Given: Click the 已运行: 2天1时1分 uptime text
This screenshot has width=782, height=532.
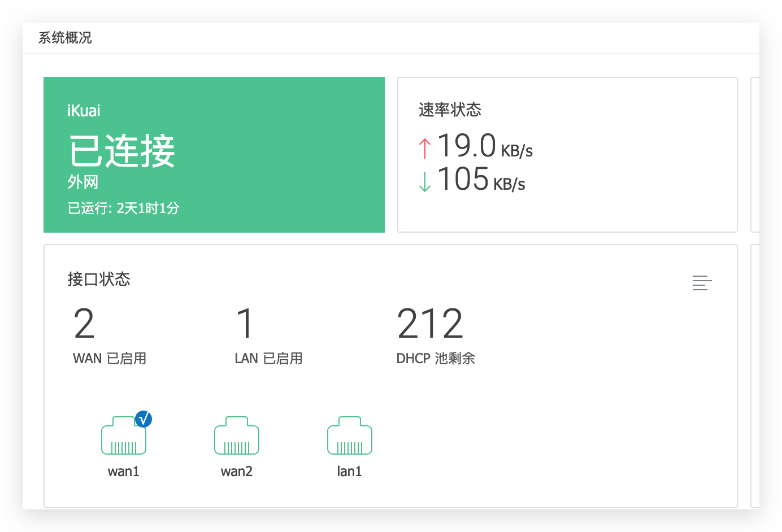Looking at the screenshot, I should coord(124,208).
